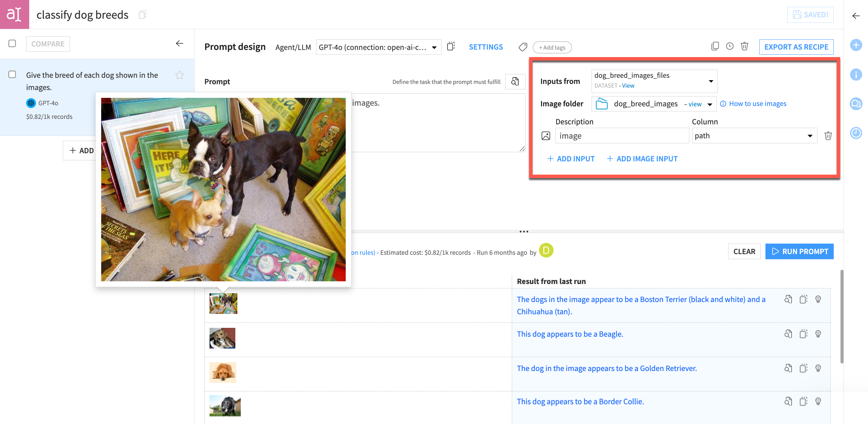Image resolution: width=868 pixels, height=424 pixels.
Task: Copy the Golden Retriever result text
Action: pos(803,368)
